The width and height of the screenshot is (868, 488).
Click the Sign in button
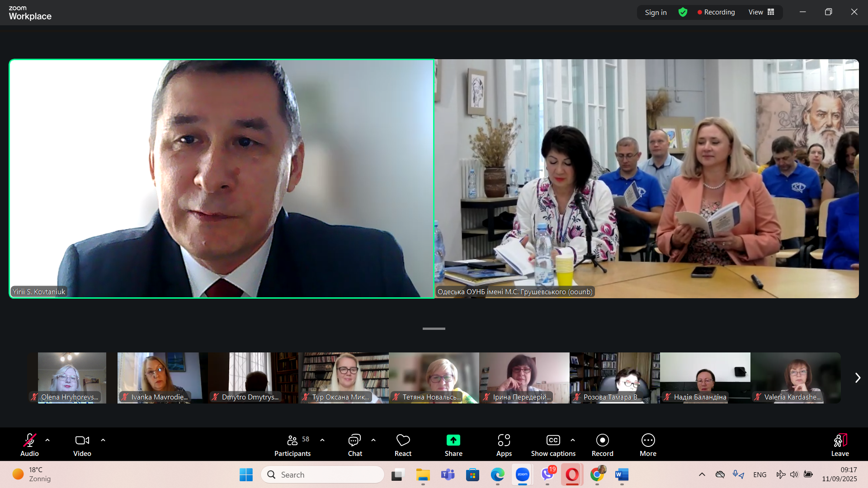(x=656, y=12)
